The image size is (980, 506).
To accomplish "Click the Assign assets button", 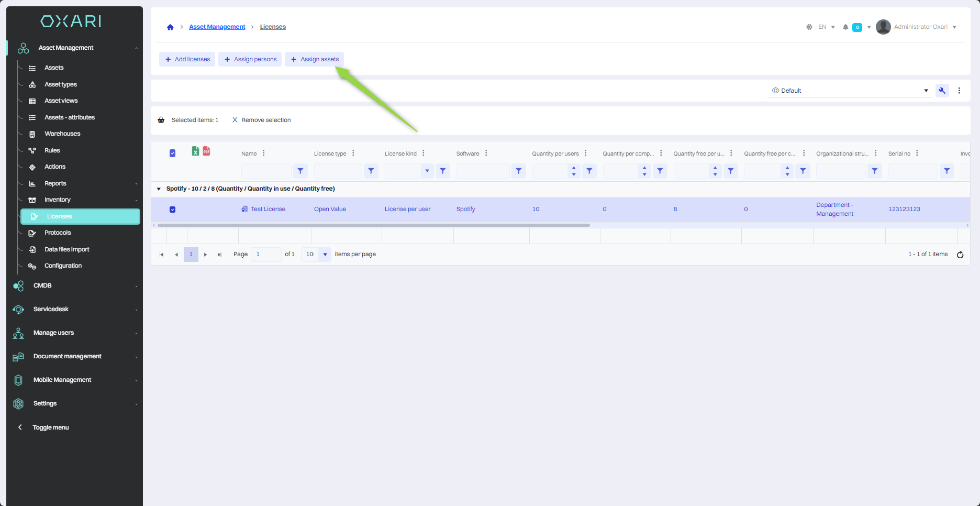I will [x=315, y=59].
